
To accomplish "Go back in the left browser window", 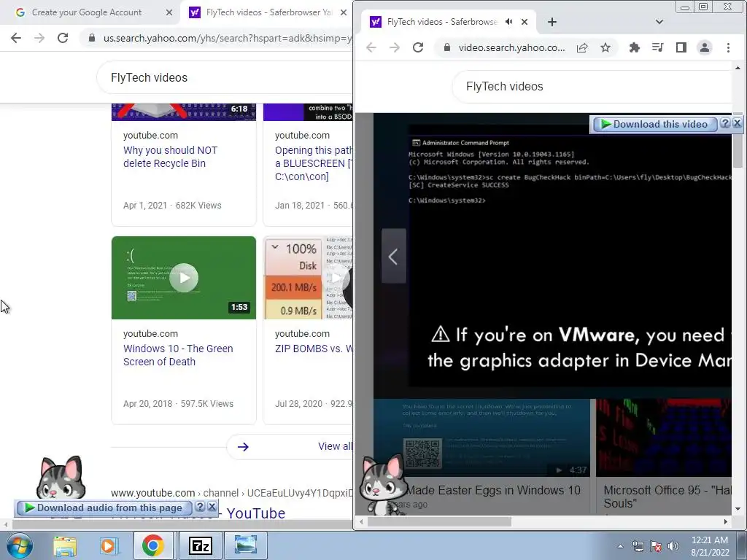I will pos(16,38).
